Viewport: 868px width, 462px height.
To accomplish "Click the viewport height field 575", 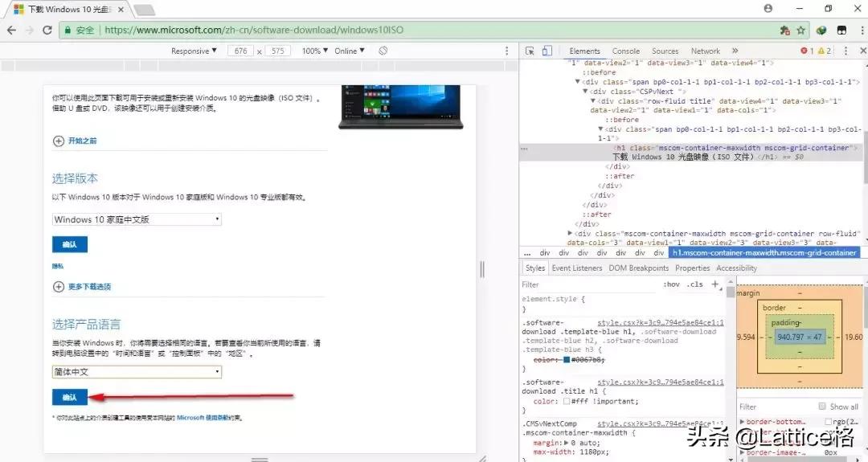I will coord(278,51).
